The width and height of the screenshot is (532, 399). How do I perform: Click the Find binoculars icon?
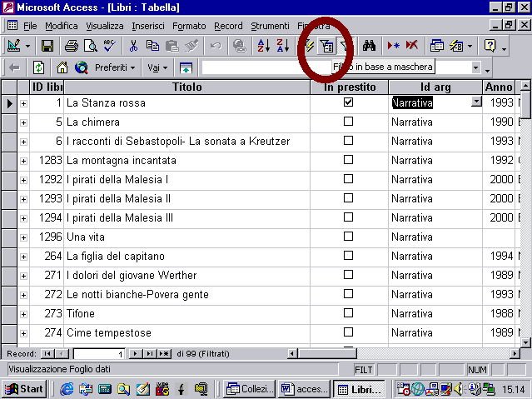coord(369,46)
